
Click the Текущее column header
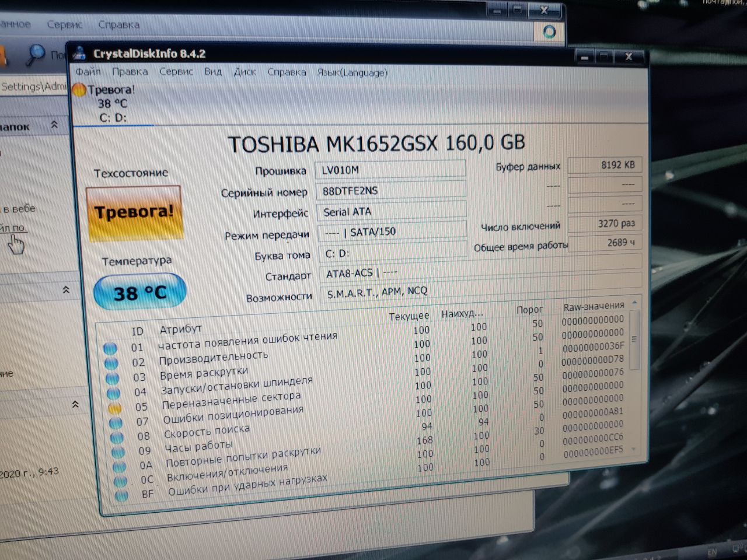(409, 316)
